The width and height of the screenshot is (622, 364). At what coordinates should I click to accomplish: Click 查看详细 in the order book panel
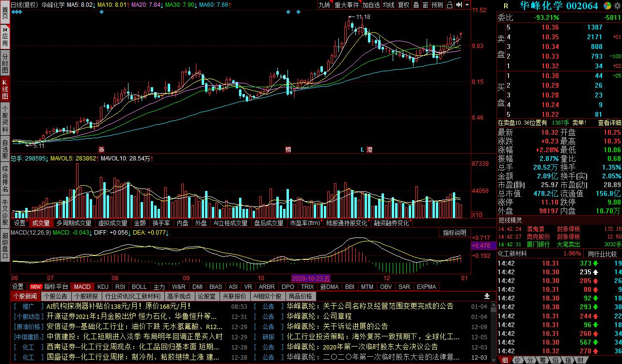[609, 123]
